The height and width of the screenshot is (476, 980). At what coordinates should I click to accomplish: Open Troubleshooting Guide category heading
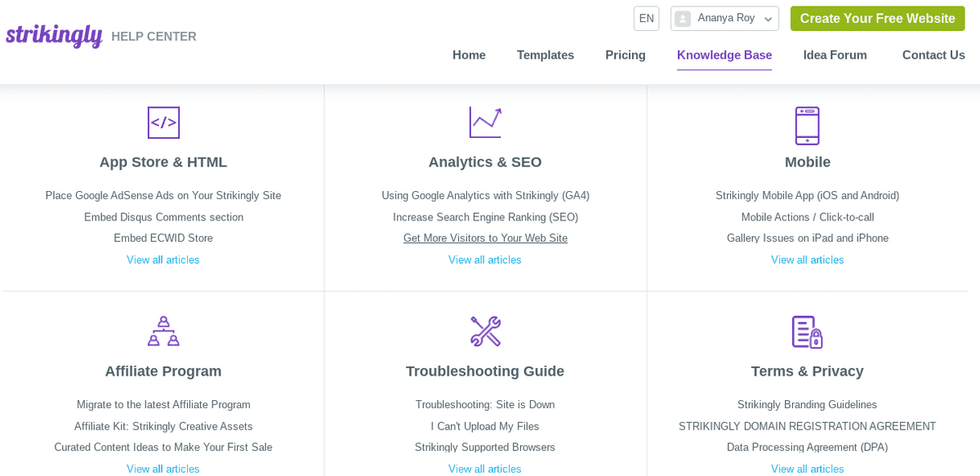pos(485,371)
